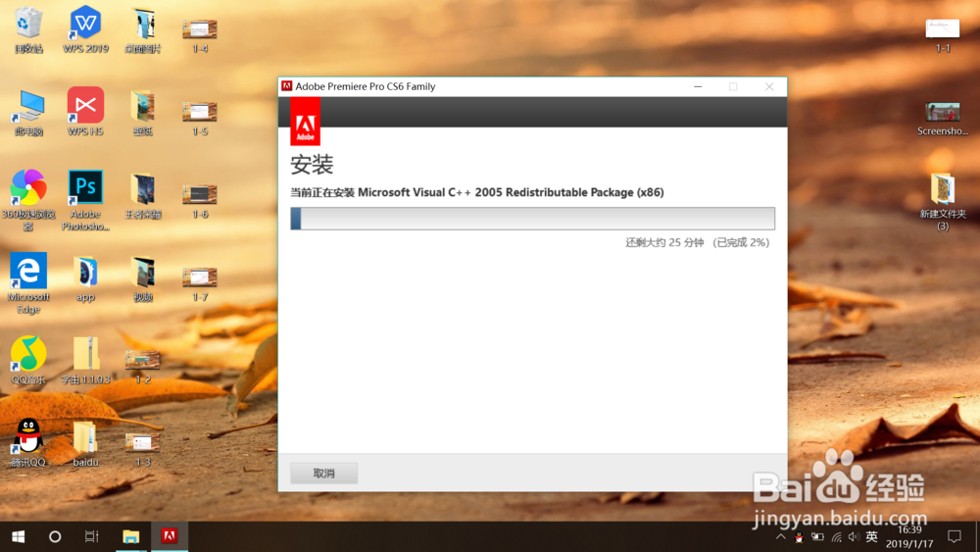Image resolution: width=980 pixels, height=552 pixels.
Task: Open the 壁纸 folder on the desktop
Action: coord(142,113)
